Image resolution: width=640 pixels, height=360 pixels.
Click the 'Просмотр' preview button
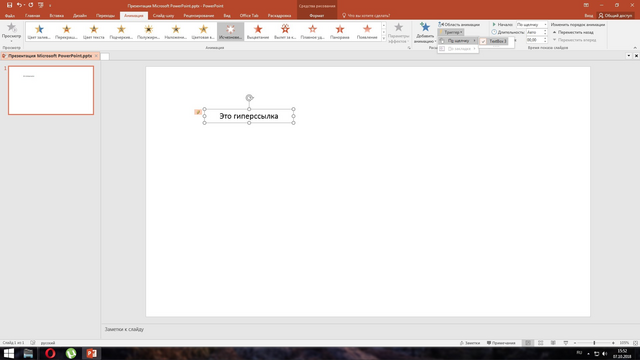click(11, 32)
